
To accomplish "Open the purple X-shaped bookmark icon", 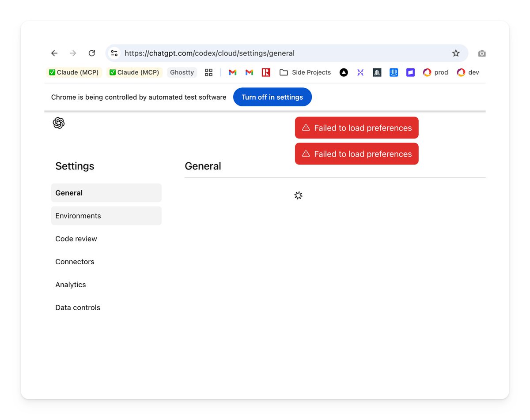I will pos(360,72).
